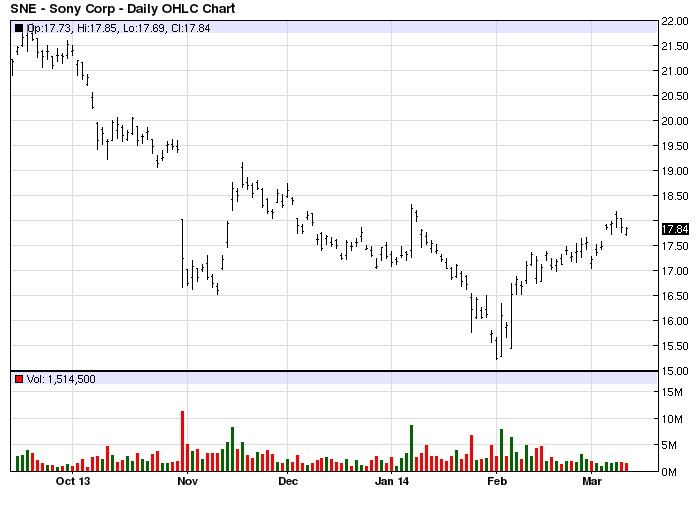Click the 'Op:17.73, Hi:17.85' price readout
This screenshot has width=700, height=512.
click(72, 28)
